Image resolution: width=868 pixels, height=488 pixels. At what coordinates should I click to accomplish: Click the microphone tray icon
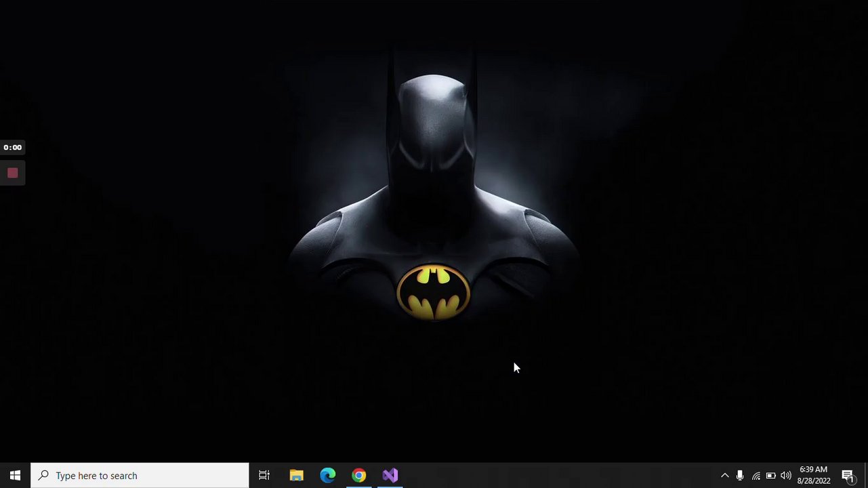click(x=740, y=476)
